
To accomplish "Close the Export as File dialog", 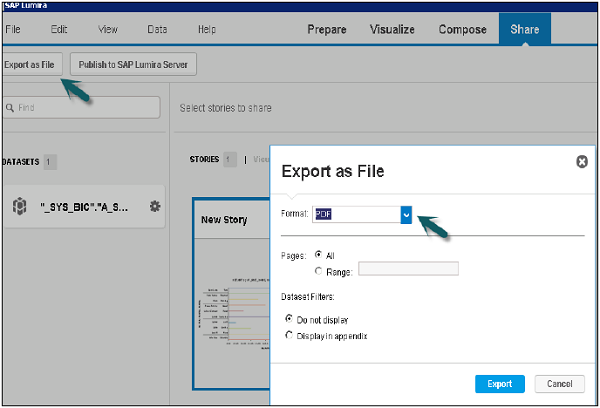I will pos(582,161).
